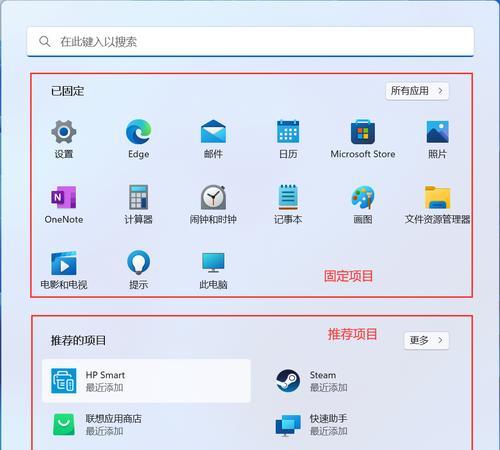Expand 更多 recommended items

click(426, 340)
